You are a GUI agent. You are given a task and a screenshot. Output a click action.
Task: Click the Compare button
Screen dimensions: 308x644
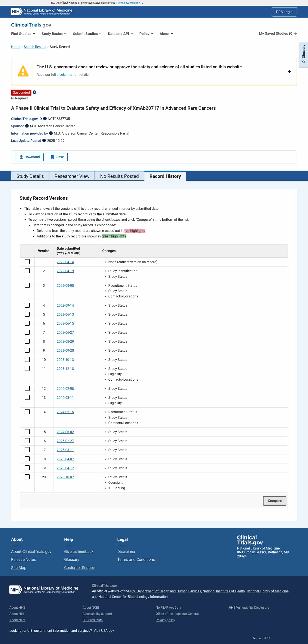(x=275, y=500)
